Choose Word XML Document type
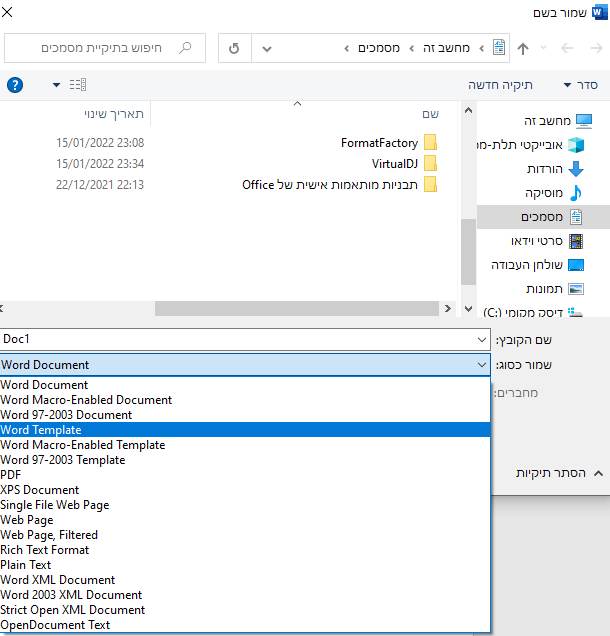This screenshot has height=636, width=610. [245, 580]
